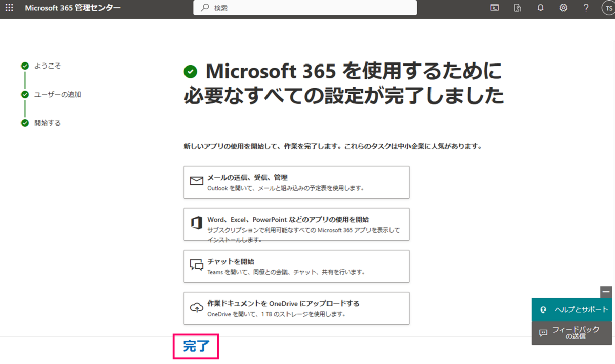Image resolution: width=615 pixels, height=364 pixels.
Task: Click the Microsoft 365 管理センター title
Action: (73, 8)
